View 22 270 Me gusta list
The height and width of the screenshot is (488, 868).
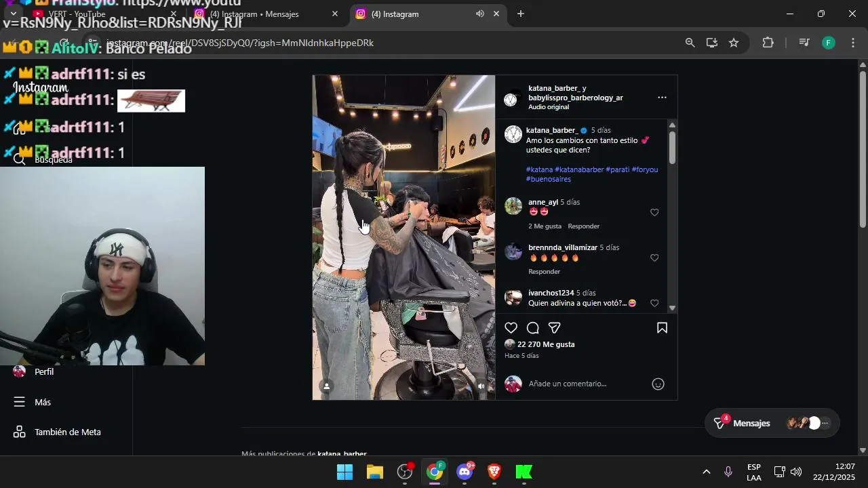click(x=546, y=344)
